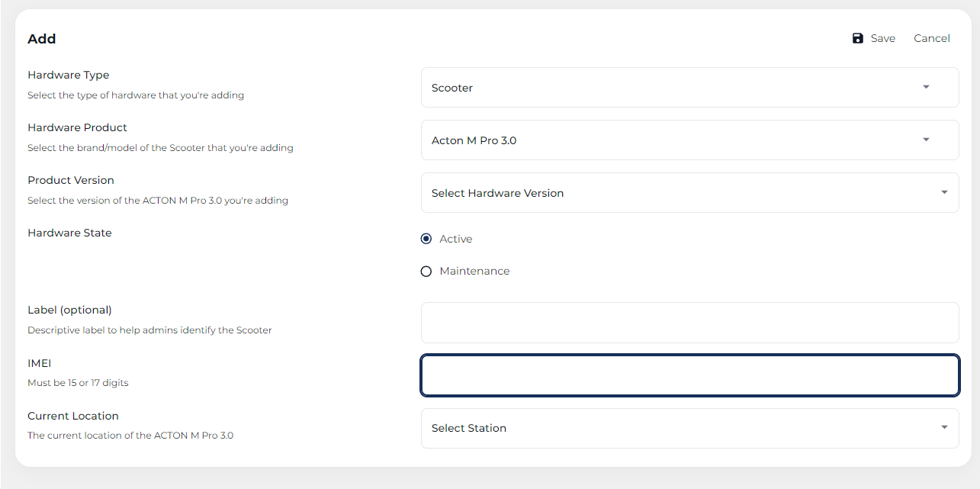Choose the Maintenance radio button

(426, 272)
